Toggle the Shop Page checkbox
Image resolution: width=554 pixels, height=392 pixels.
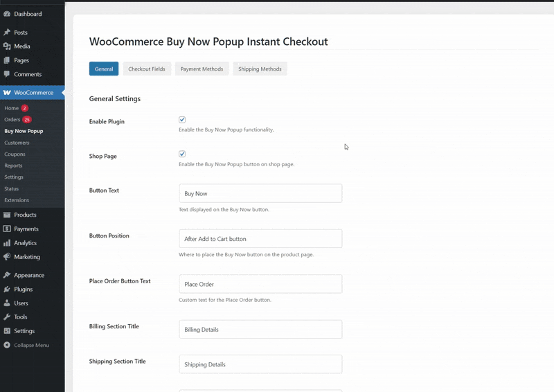(182, 154)
